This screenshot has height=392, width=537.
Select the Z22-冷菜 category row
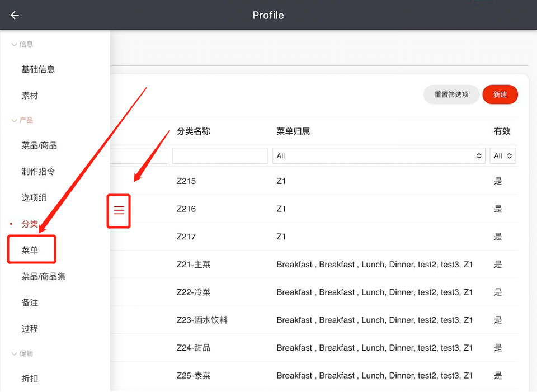(194, 292)
